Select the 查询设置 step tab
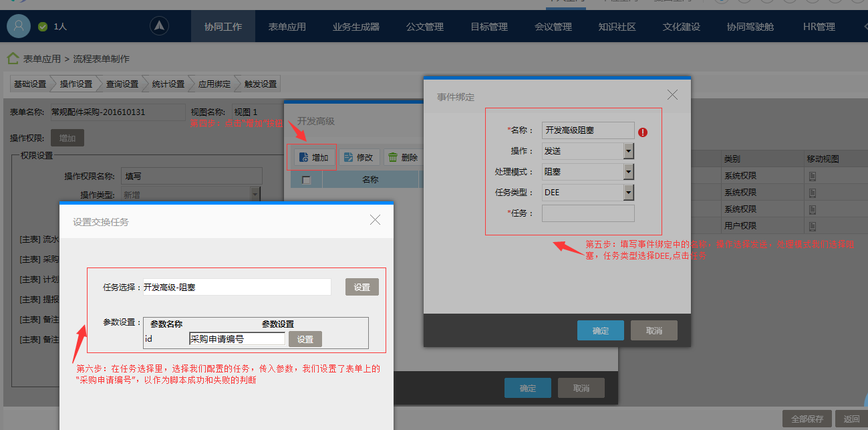This screenshot has height=430, width=868. (x=122, y=84)
